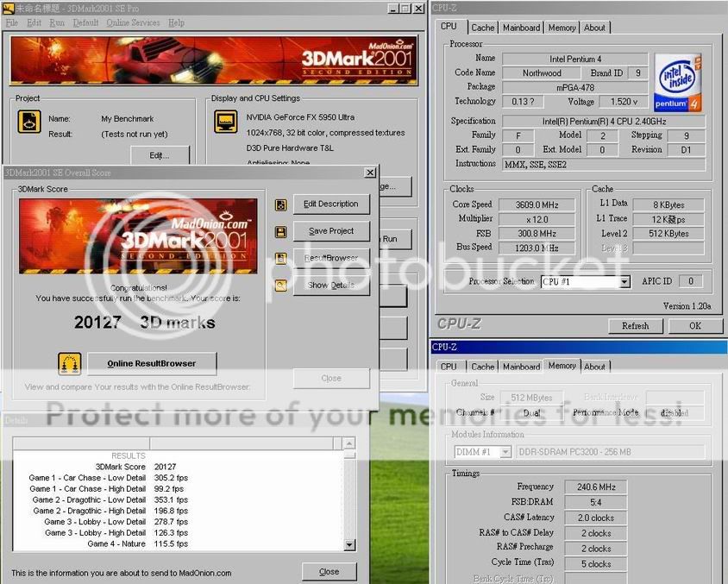This screenshot has width=728, height=584.
Task: Click the Save Project disk icon
Action: [x=280, y=232]
